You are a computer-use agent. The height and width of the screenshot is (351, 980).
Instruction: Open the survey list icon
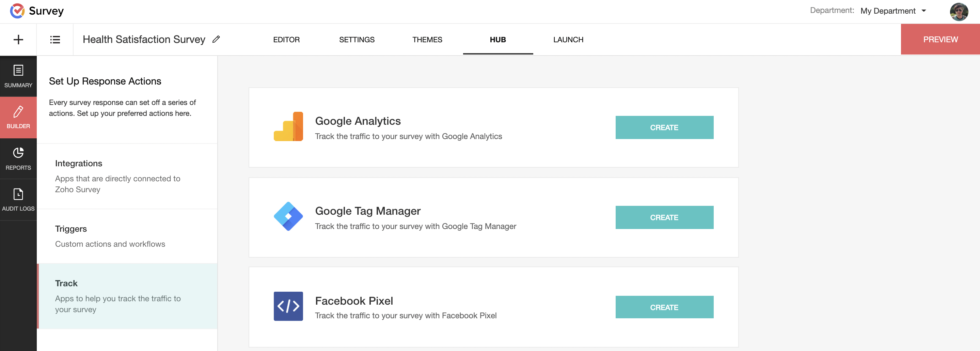pos(55,40)
